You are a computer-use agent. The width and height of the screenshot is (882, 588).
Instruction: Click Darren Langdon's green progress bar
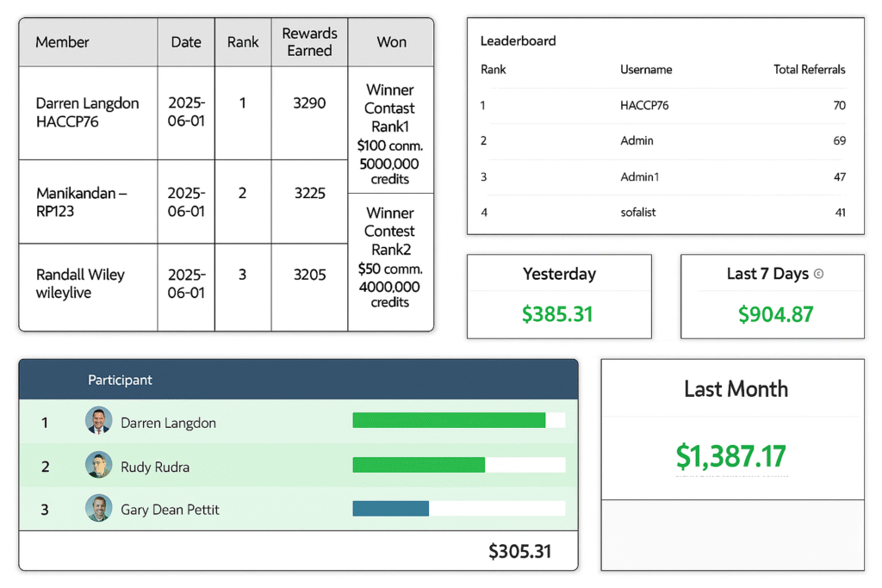pyautogui.click(x=449, y=420)
